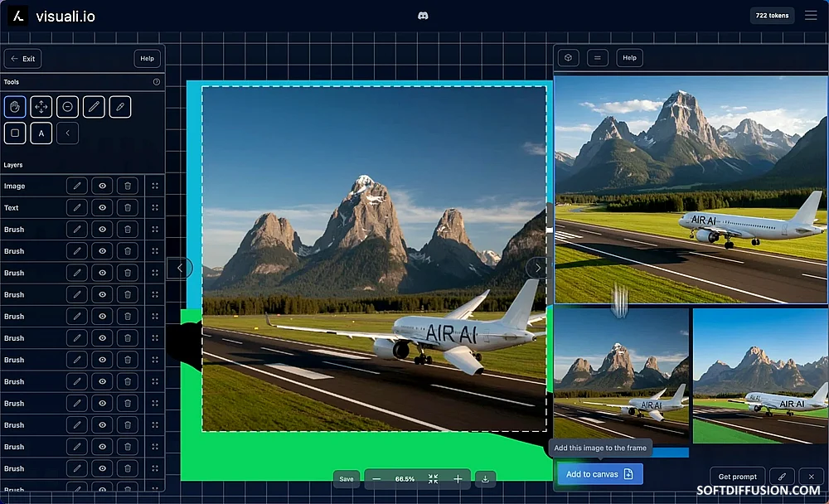Edit the Image layer with pencil icon
The image size is (829, 504).
(77, 187)
